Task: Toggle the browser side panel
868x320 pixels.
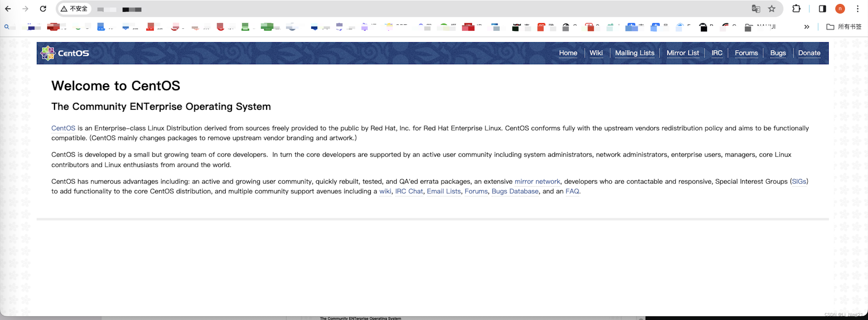Action: point(822,9)
